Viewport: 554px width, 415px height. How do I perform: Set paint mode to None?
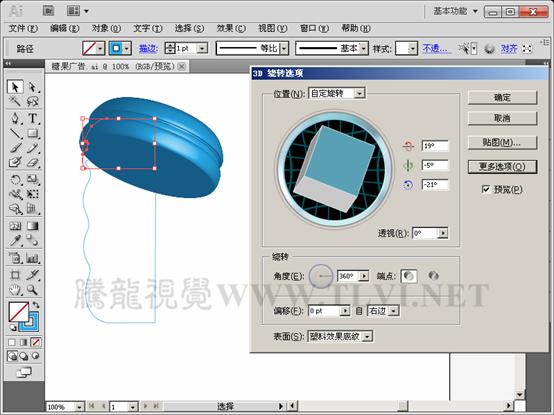point(35,342)
